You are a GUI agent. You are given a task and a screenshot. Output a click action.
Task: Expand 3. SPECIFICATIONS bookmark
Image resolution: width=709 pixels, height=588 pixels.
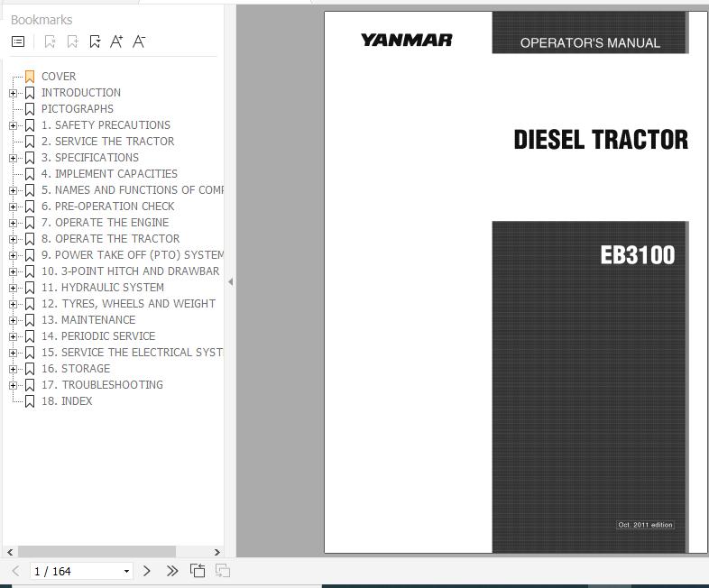[x=14, y=158]
